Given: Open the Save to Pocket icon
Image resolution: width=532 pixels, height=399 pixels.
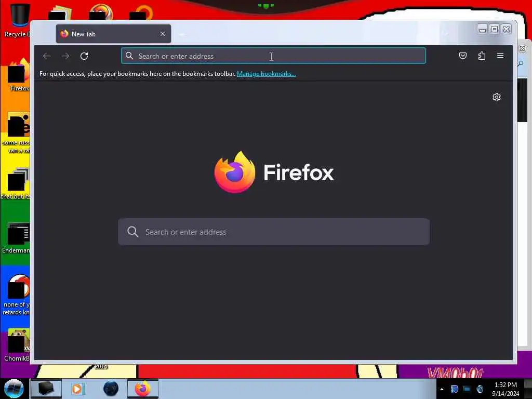Looking at the screenshot, I should click(463, 56).
